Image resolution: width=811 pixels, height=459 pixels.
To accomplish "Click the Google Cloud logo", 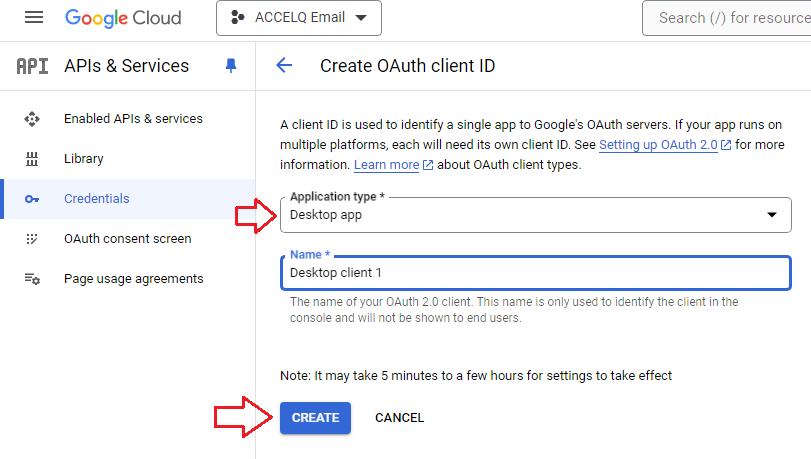I will click(x=123, y=18).
